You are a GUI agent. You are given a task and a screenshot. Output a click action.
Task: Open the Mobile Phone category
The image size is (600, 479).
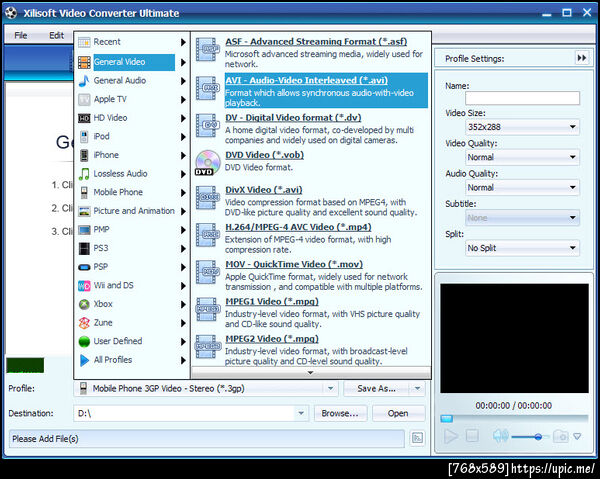[x=132, y=192]
